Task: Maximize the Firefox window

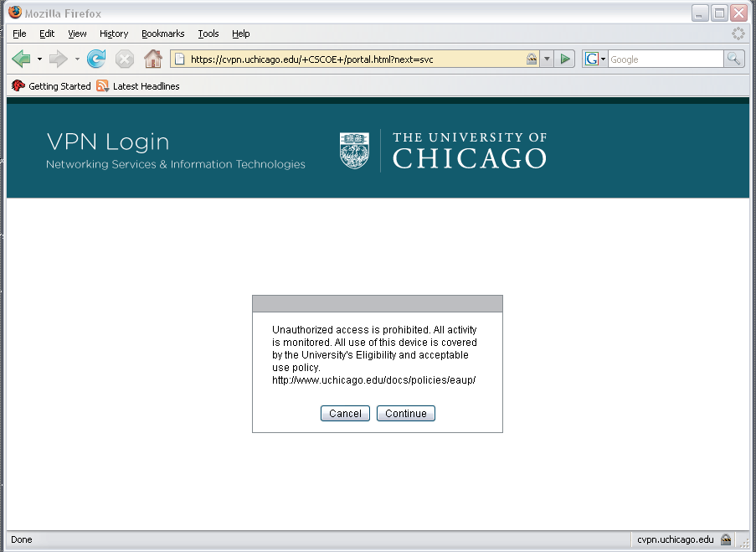Action: pos(719,13)
